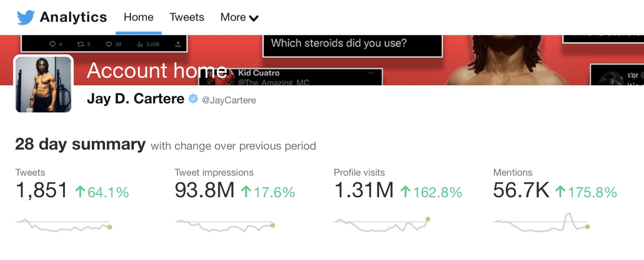Click the Tweets sparkline chart

click(x=64, y=224)
